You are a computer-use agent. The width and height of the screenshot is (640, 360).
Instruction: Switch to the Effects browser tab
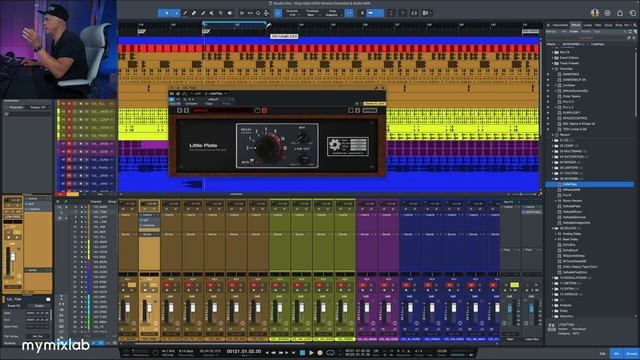(x=576, y=25)
